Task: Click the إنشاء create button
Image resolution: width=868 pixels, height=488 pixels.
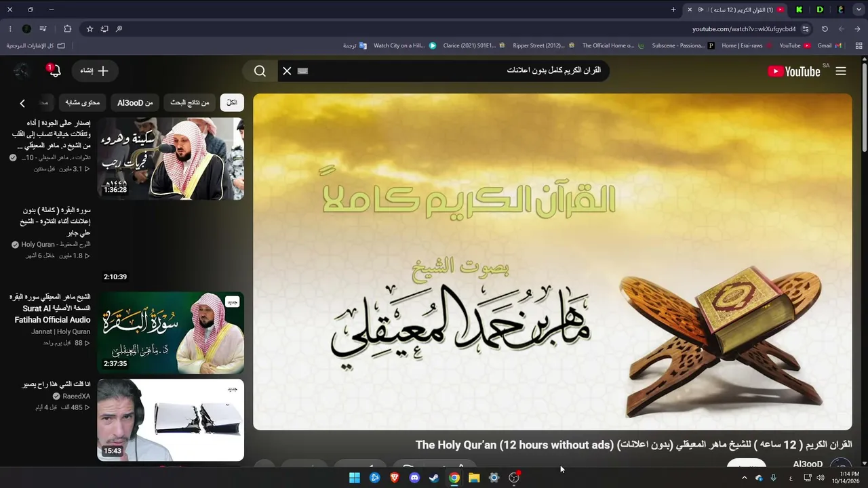Action: [94, 70]
